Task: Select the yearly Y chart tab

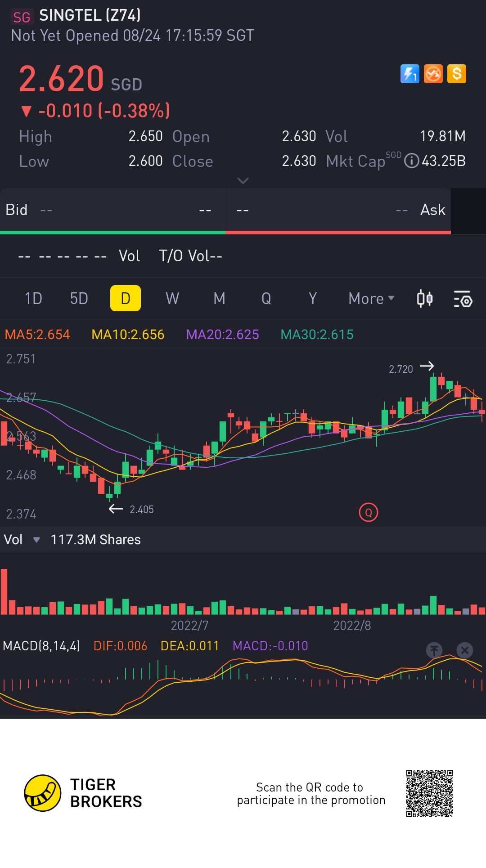Action: click(x=313, y=299)
